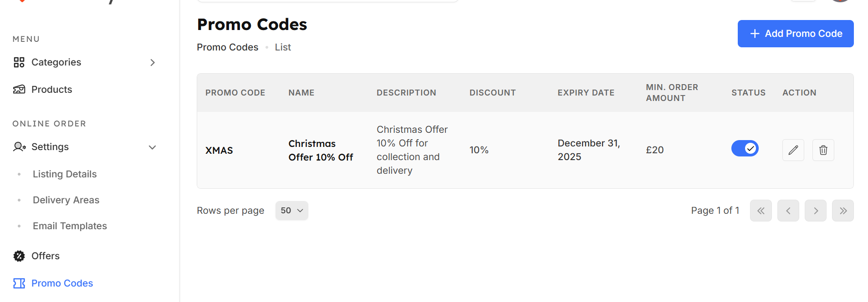Open Email Templates settings page
Image resolution: width=868 pixels, height=302 pixels.
coord(70,226)
